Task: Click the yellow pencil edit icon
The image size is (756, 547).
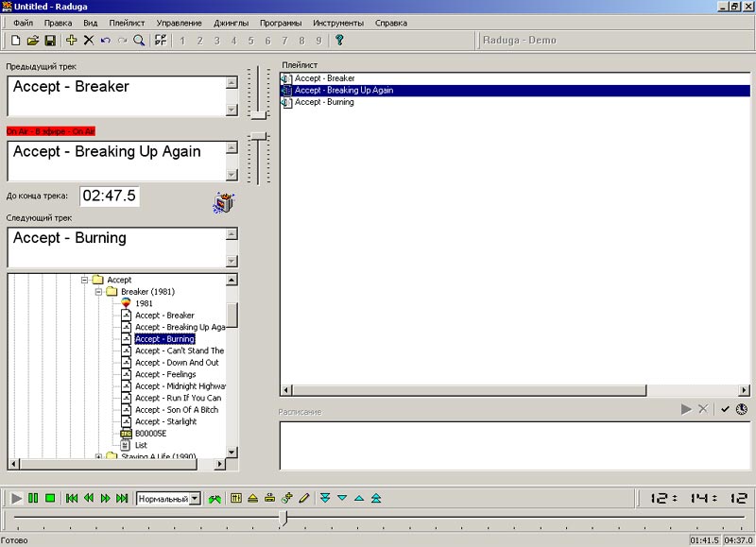Action: coord(304,498)
